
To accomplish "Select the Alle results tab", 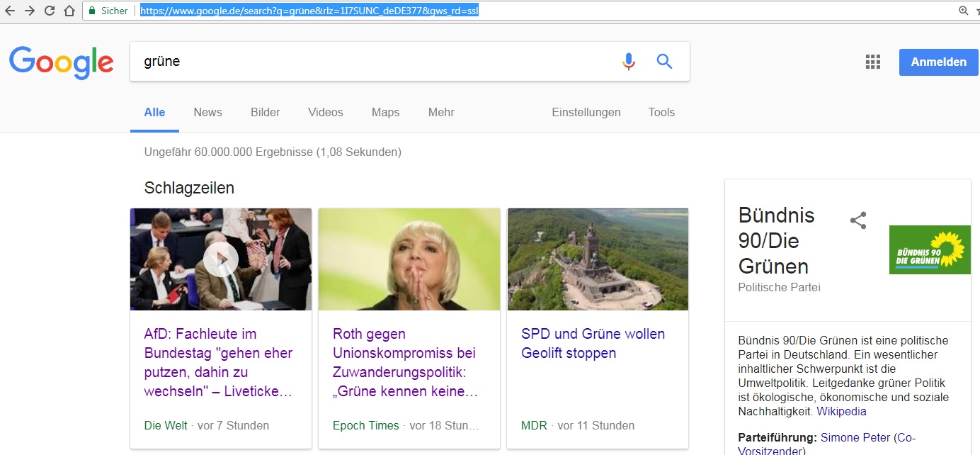I will click(154, 112).
